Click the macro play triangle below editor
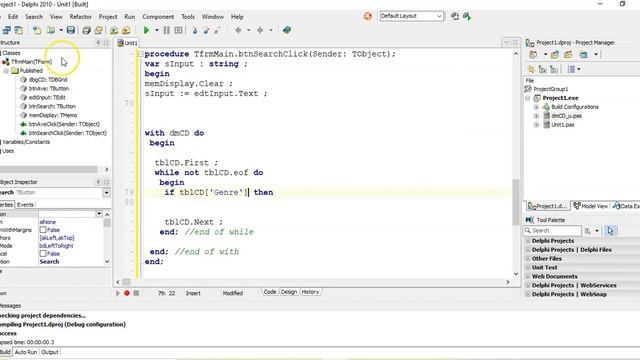640x360 pixels. pyautogui.click(x=118, y=293)
